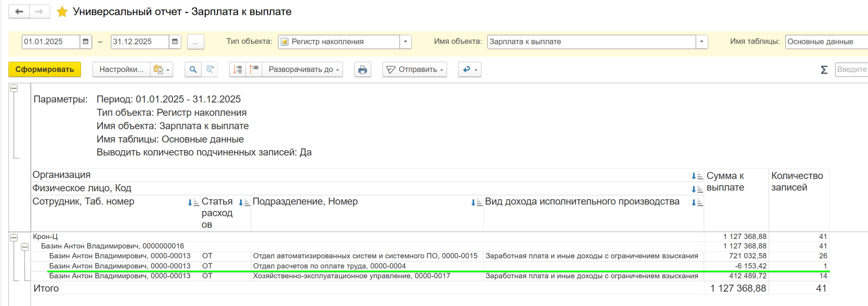The height and width of the screenshot is (306, 868).
Task: Collapse the Параметры section expander
Action: [14, 88]
